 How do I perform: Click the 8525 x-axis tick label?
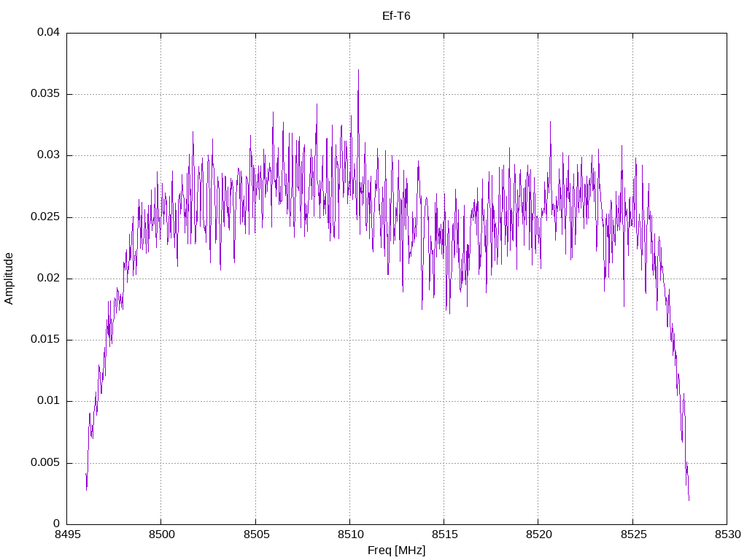pyautogui.click(x=633, y=534)
